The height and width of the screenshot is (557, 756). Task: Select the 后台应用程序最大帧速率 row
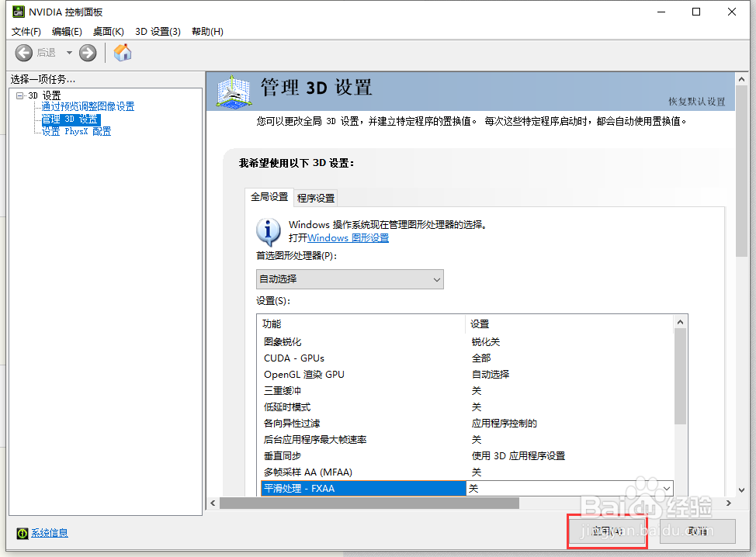point(466,439)
